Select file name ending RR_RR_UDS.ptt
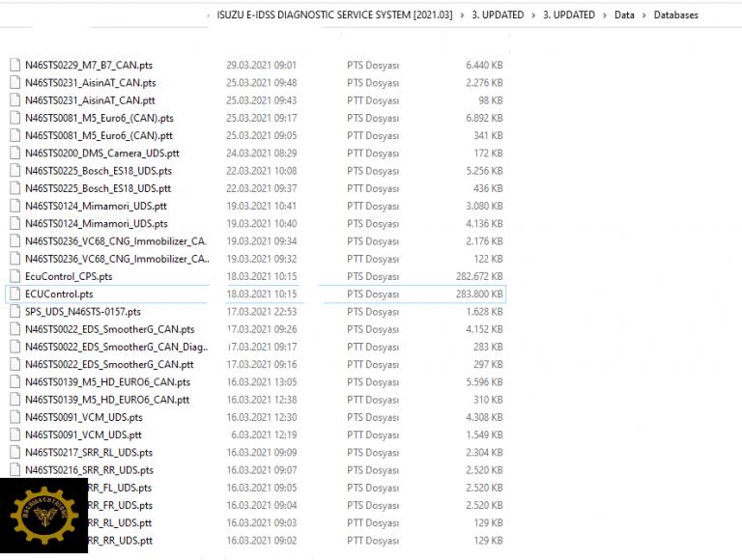The height and width of the screenshot is (560, 742). (x=120, y=540)
